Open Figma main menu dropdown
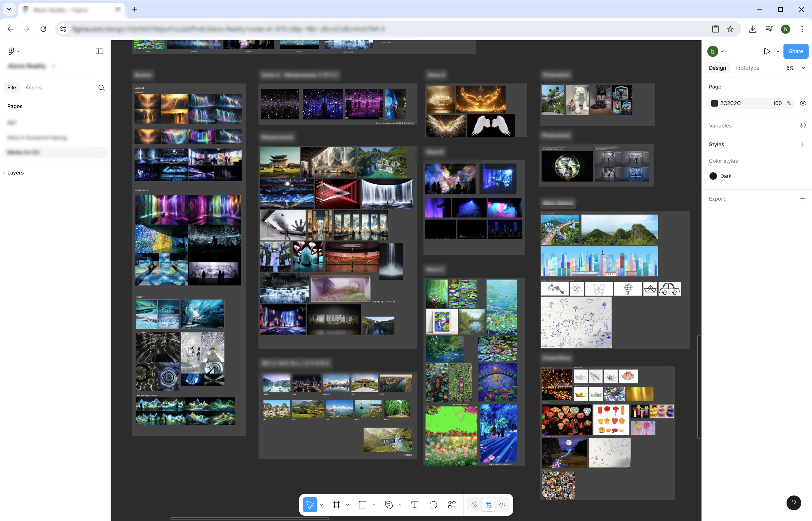Screen dimensions: 812x521 (14, 51)
